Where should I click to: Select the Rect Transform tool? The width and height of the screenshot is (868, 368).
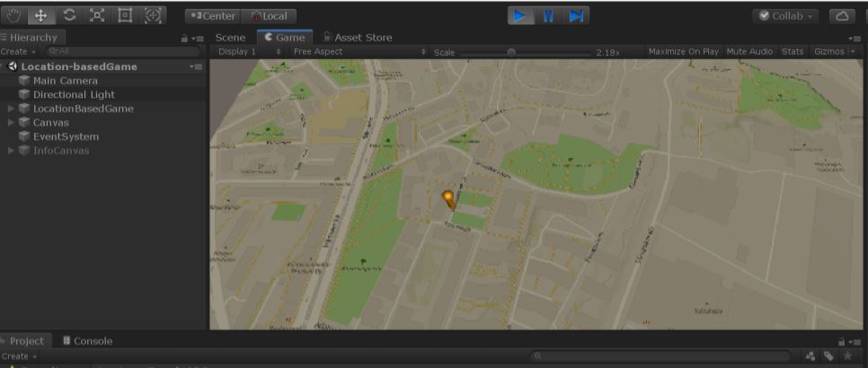coord(125,16)
